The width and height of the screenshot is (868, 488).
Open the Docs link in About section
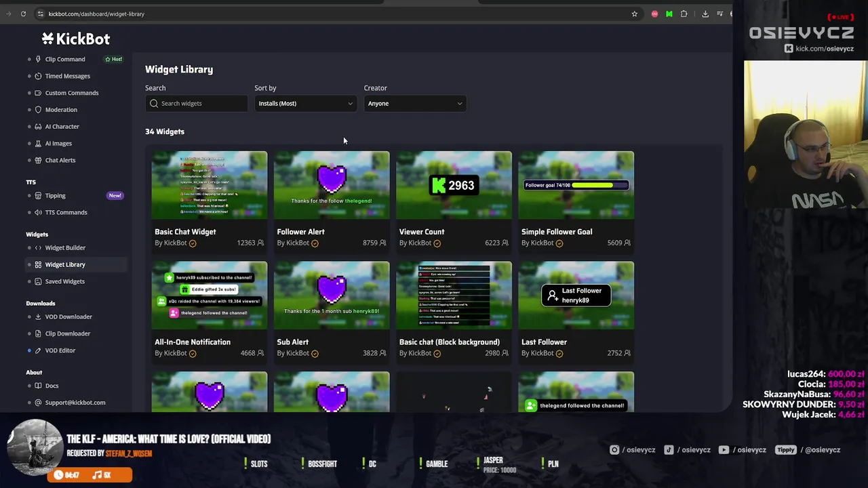coord(52,386)
